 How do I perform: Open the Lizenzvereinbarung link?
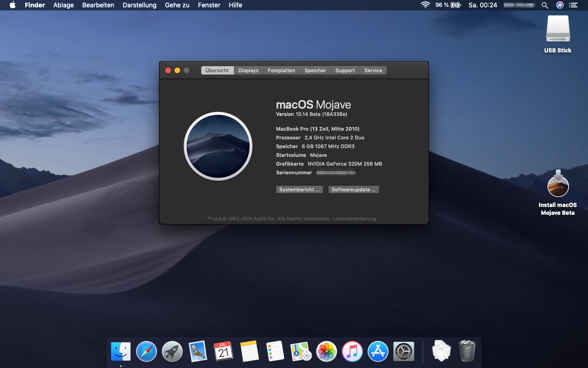point(355,218)
